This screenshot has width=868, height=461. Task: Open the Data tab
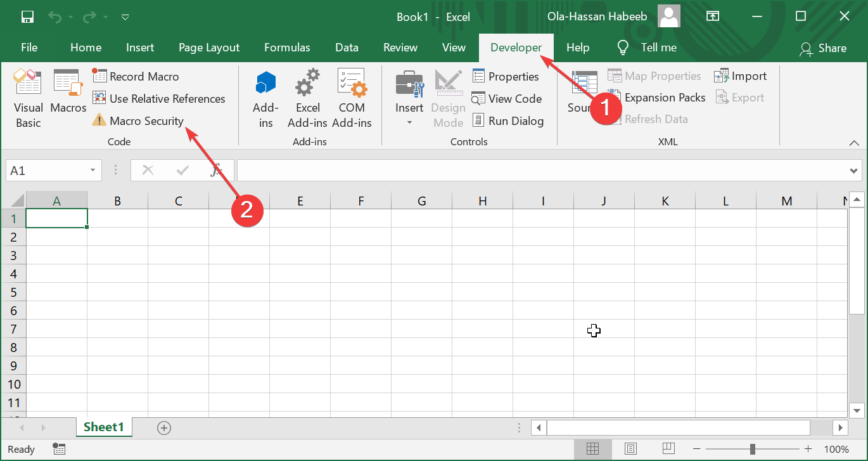pyautogui.click(x=347, y=48)
